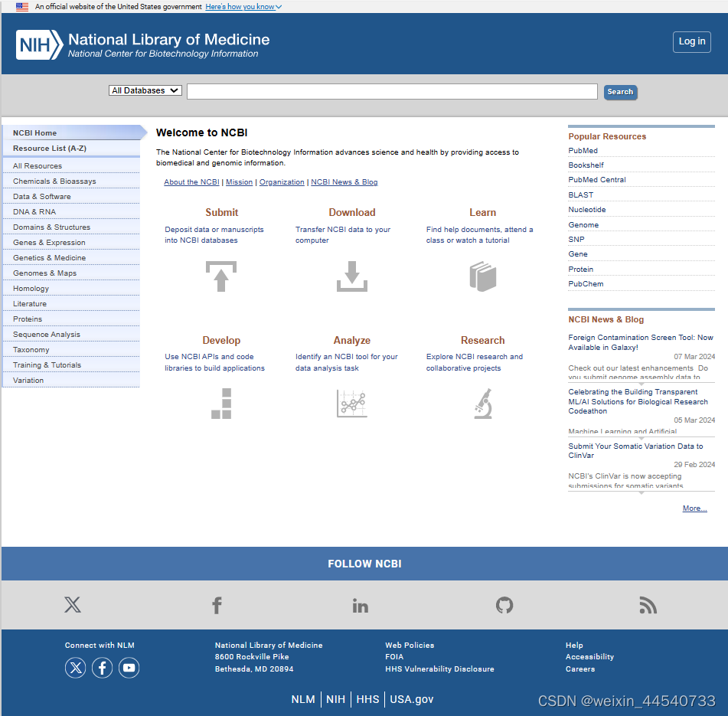This screenshot has width=728, height=716.
Task: Open Training & Tutorials in the sidebar
Action: point(71,365)
